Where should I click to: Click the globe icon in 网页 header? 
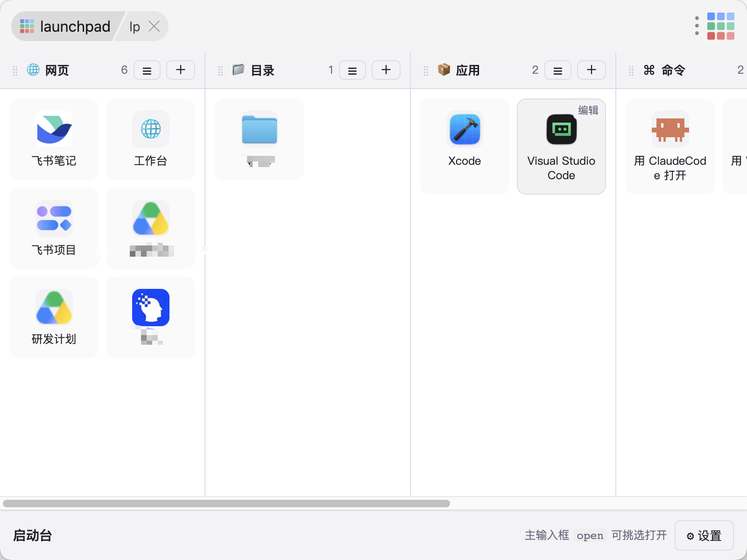[33, 70]
